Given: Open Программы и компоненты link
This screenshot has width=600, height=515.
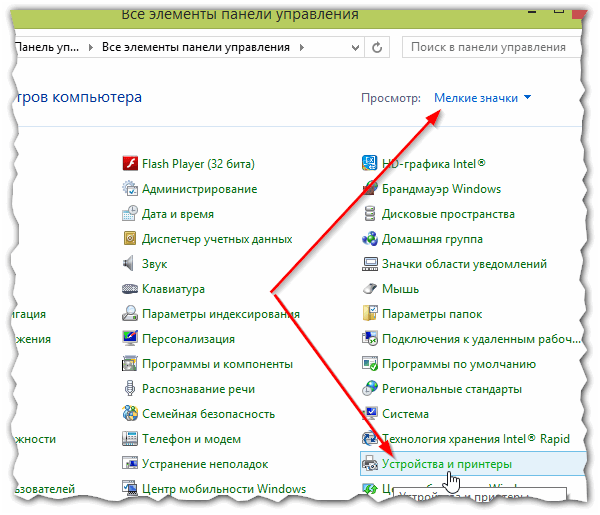Looking at the screenshot, I should [217, 364].
